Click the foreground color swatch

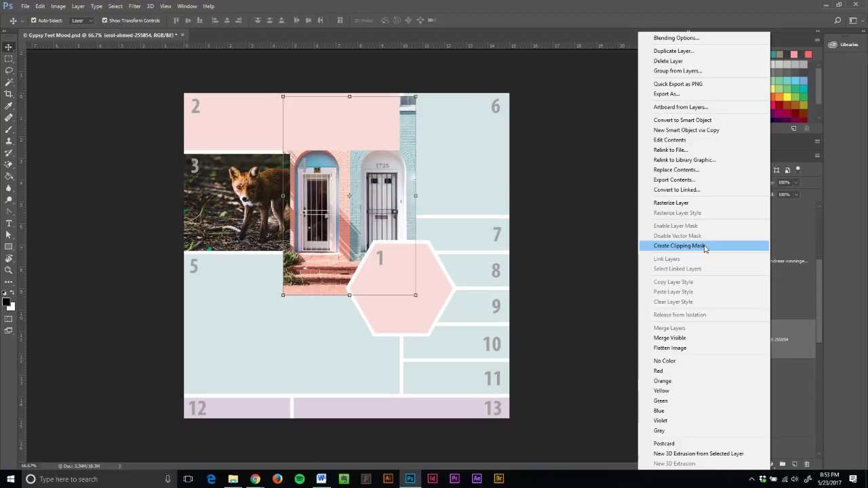(6, 301)
